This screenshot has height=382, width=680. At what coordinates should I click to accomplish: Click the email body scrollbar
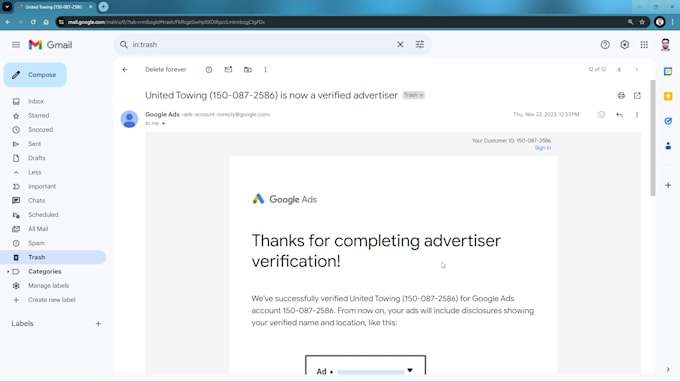(x=653, y=138)
